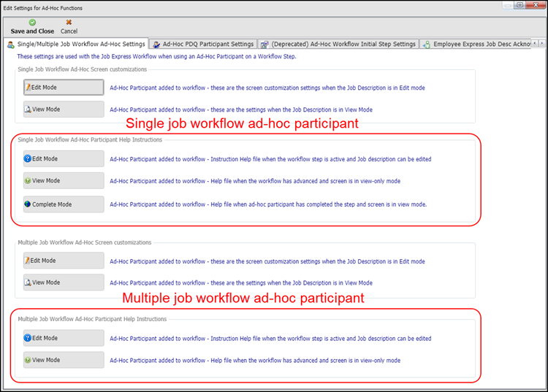Click 'Single Job Workflow Ad-Hoc Screen customizations' group label
Viewport: 548px width, 392px height.
(82, 69)
